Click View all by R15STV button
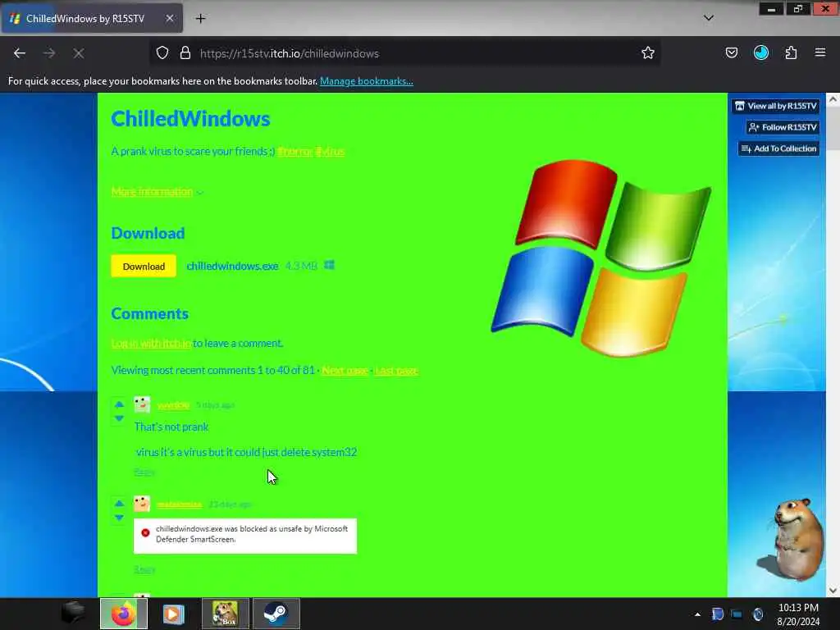 [x=775, y=106]
